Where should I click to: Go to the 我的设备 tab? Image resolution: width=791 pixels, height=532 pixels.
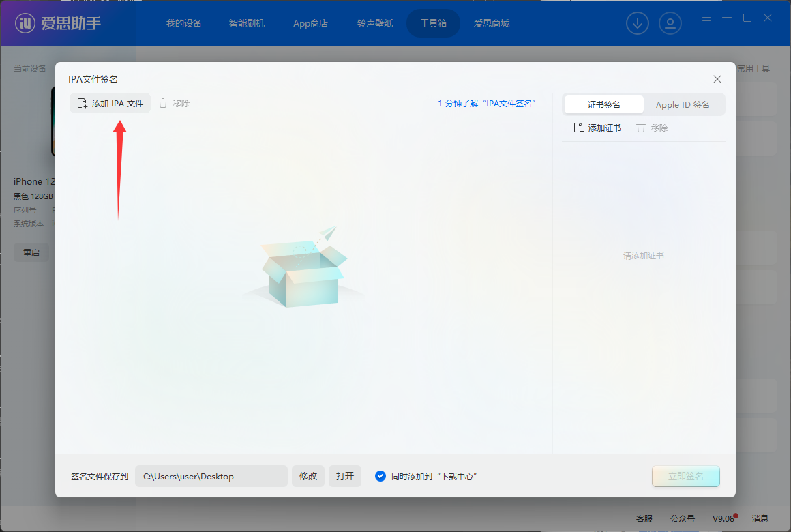[x=184, y=23]
